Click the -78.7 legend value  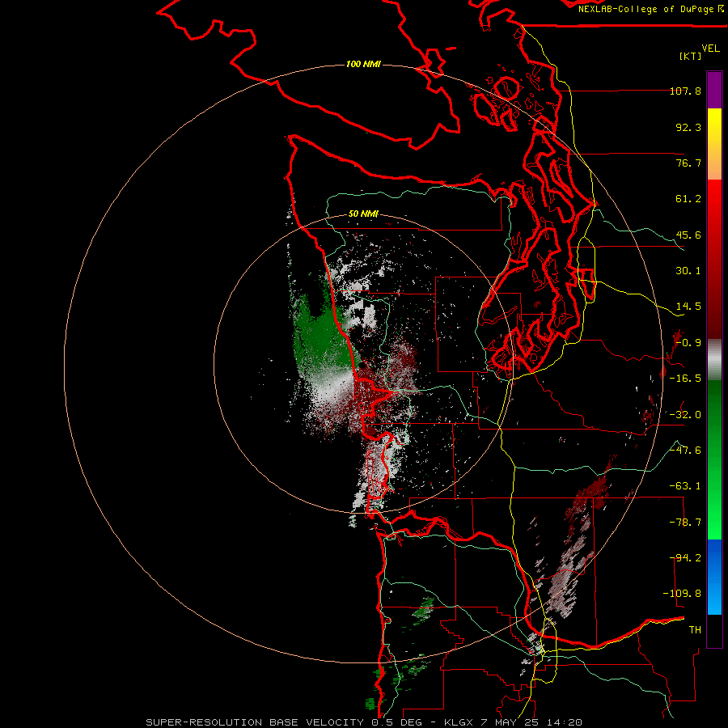pos(685,523)
